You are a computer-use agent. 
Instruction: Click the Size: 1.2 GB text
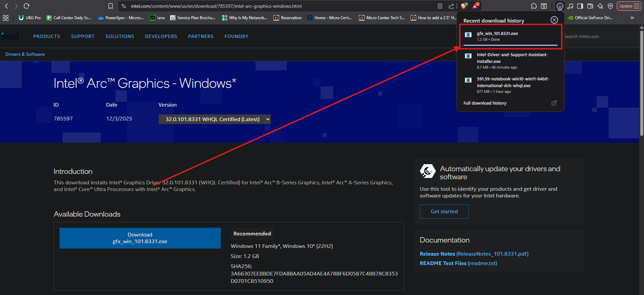click(x=245, y=256)
